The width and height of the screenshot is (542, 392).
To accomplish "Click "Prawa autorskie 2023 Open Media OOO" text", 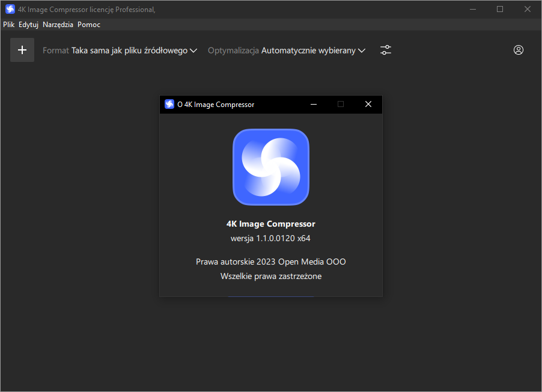I will [270, 262].
